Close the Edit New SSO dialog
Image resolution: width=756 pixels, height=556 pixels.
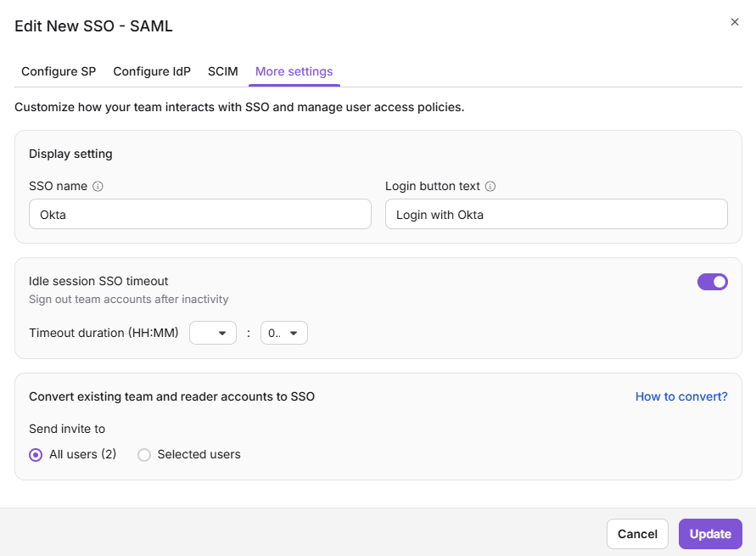(x=734, y=22)
